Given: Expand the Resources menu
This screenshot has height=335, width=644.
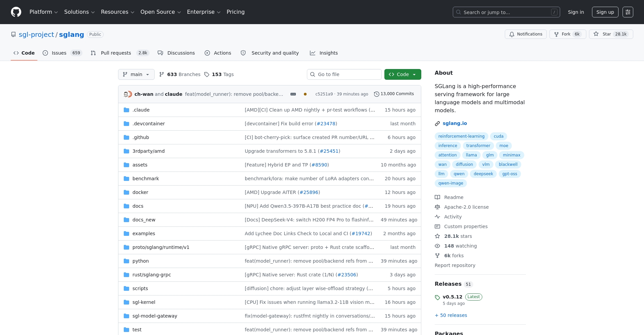Looking at the screenshot, I should click(x=117, y=12).
